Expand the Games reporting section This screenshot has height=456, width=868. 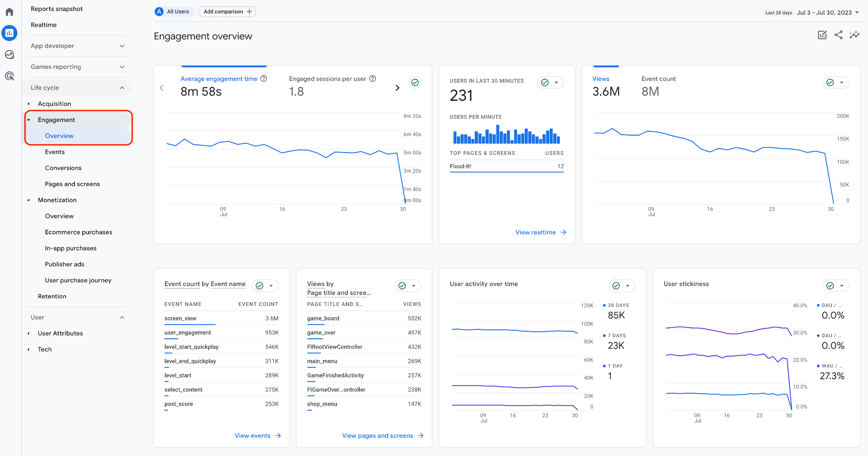(77, 67)
